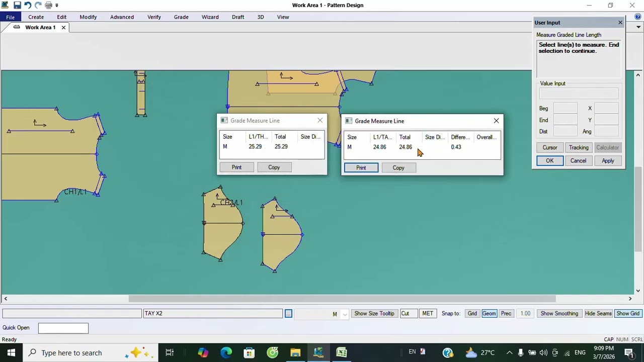Screen dimensions: 644x362
Task: Click the Overall... column header
Action: pos(487,137)
